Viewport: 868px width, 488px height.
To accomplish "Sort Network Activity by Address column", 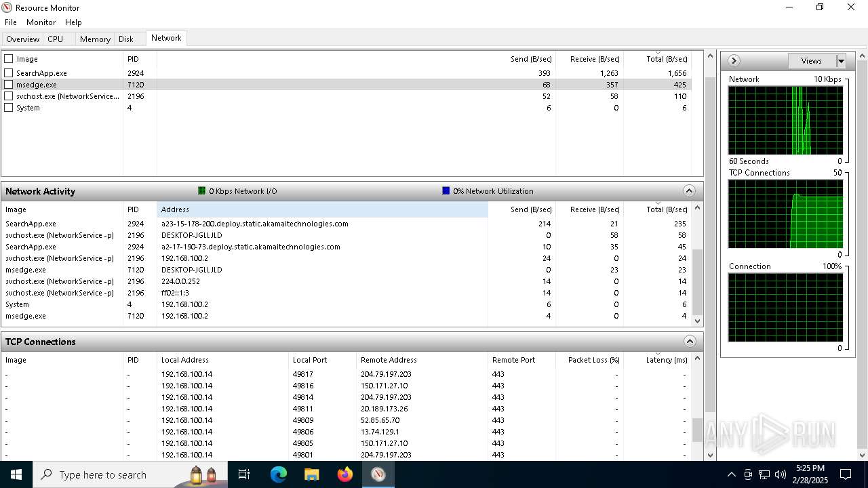I will [x=322, y=209].
